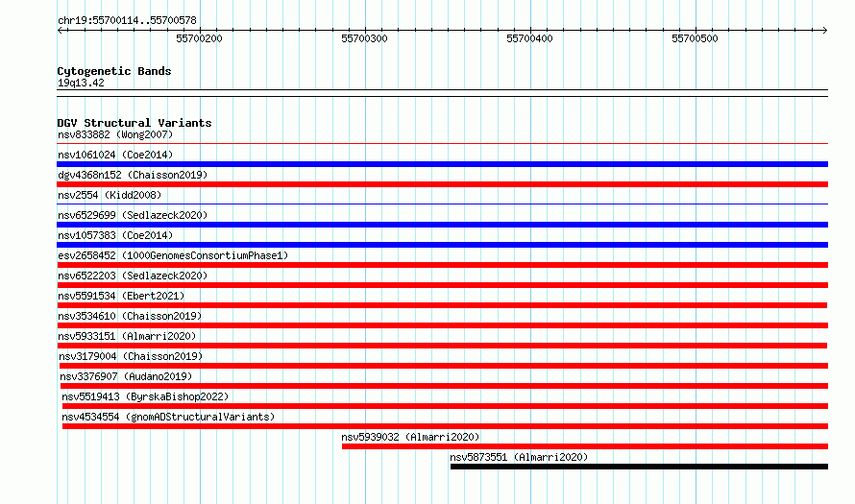Click the chr19:55700114..55700578 coordinate label
Image resolution: width=855 pixels, height=504 pixels.
(127, 21)
